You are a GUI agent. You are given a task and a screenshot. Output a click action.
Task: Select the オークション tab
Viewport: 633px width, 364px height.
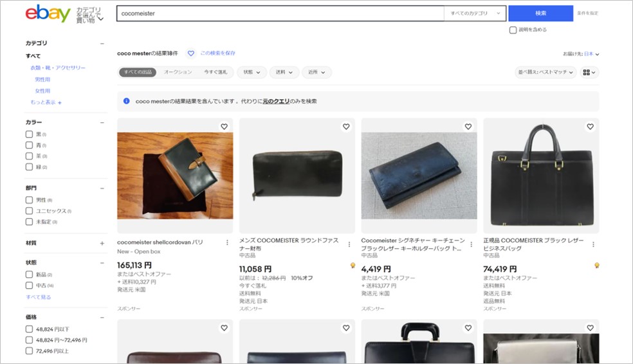point(178,72)
